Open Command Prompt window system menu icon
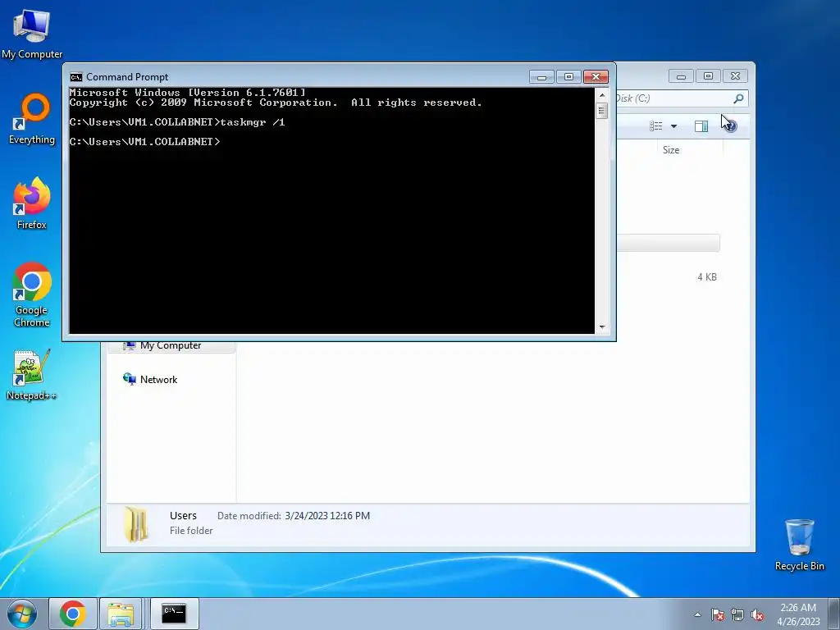This screenshot has width=840, height=630. tap(76, 77)
